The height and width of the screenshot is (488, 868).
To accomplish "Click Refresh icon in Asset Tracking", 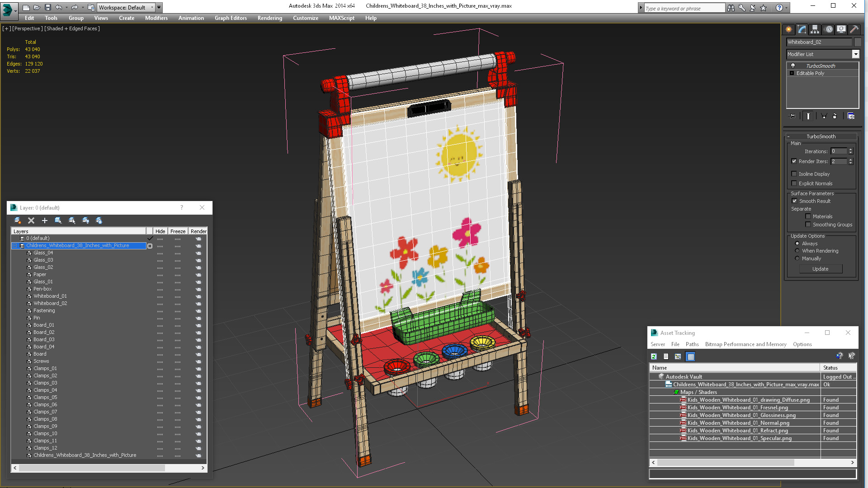I will pos(654,357).
